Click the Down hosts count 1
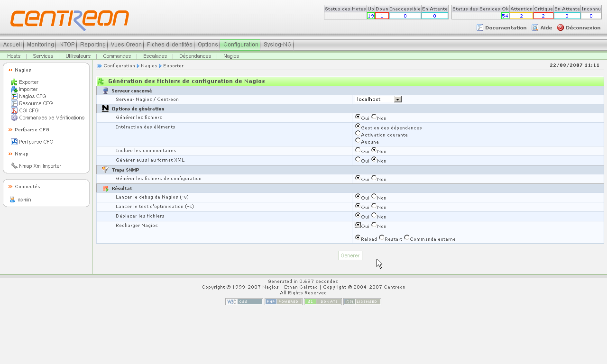Screen dimensions: 607x364 [x=382, y=16]
